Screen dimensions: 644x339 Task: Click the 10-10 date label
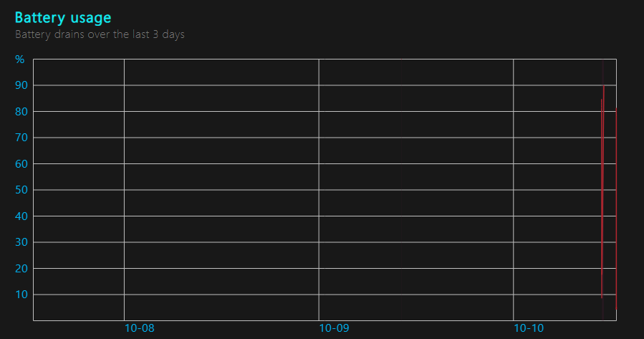[x=529, y=328]
